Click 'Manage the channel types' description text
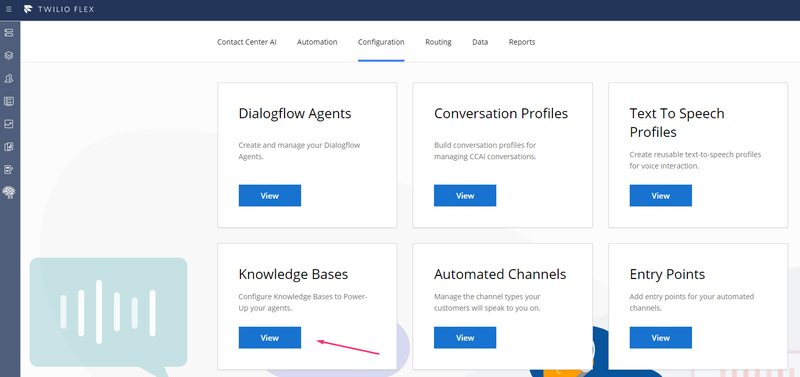 487,303
